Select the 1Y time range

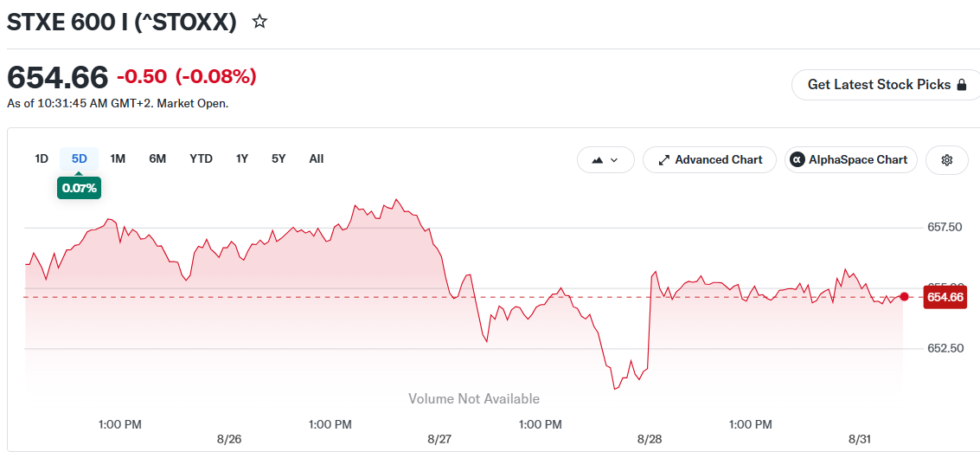click(x=242, y=159)
